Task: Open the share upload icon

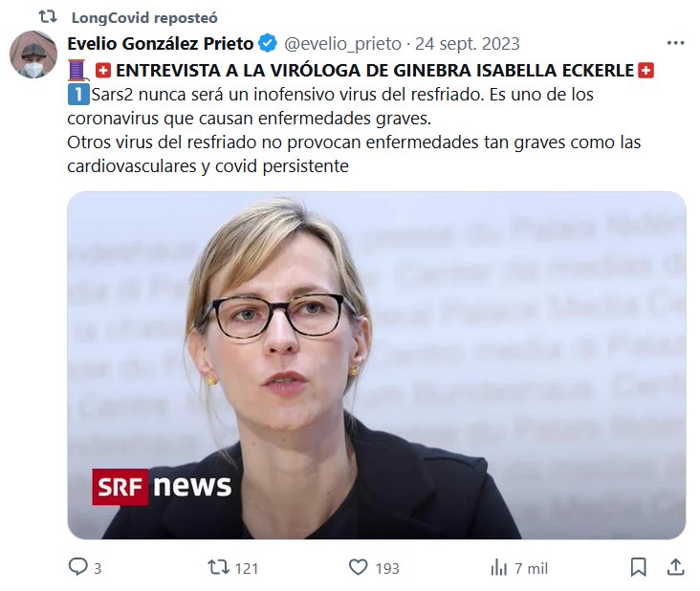Action: point(675,567)
